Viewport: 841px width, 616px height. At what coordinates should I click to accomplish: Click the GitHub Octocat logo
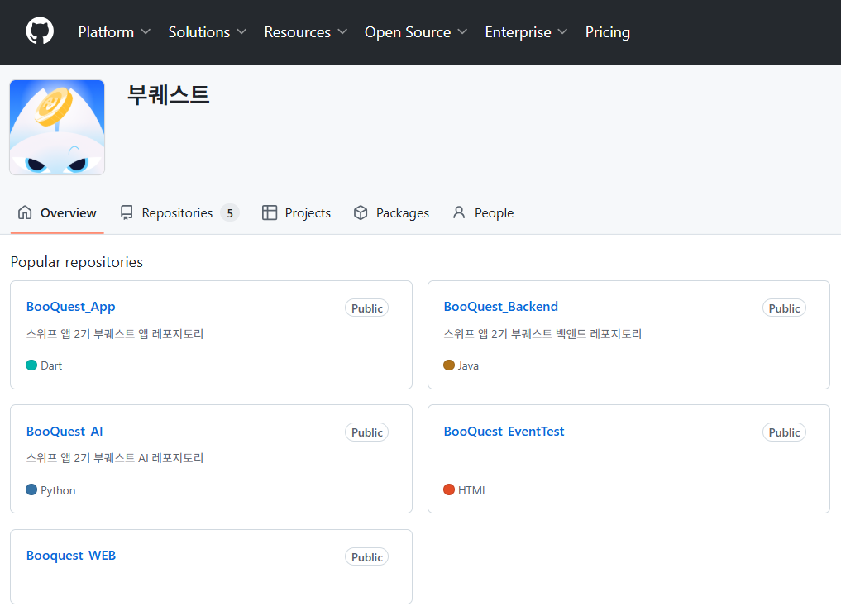40,31
